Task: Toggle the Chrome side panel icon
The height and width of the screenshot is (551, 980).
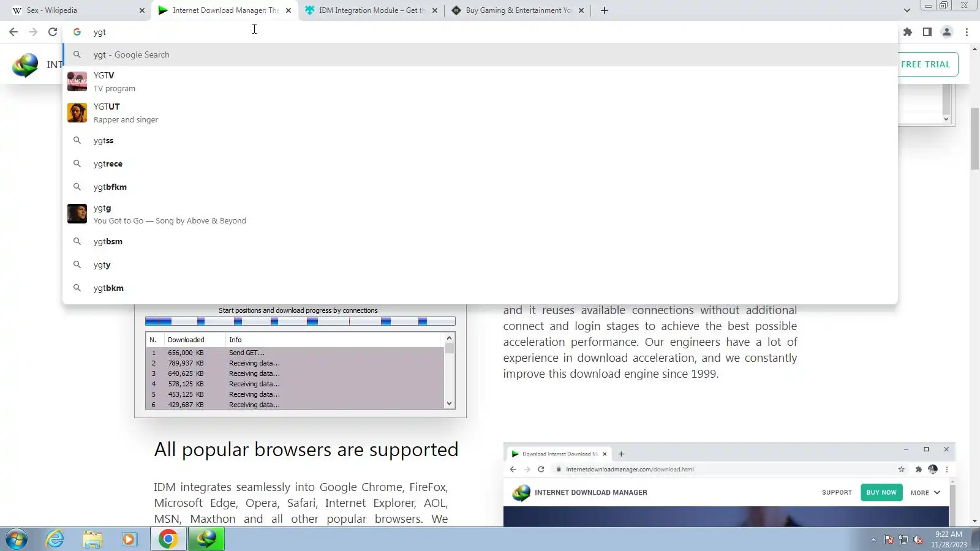Action: 927,32
